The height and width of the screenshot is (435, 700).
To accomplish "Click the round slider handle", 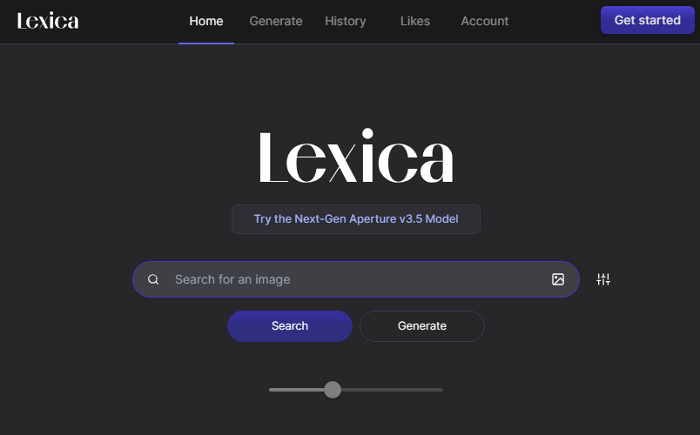I will [x=332, y=389].
